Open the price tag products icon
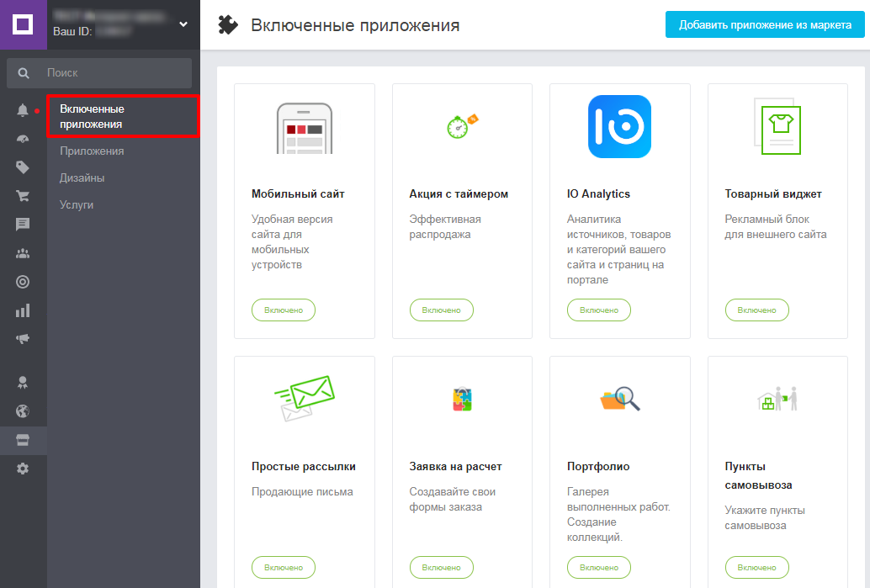Viewport: 870px width, 588px height. pyautogui.click(x=23, y=167)
